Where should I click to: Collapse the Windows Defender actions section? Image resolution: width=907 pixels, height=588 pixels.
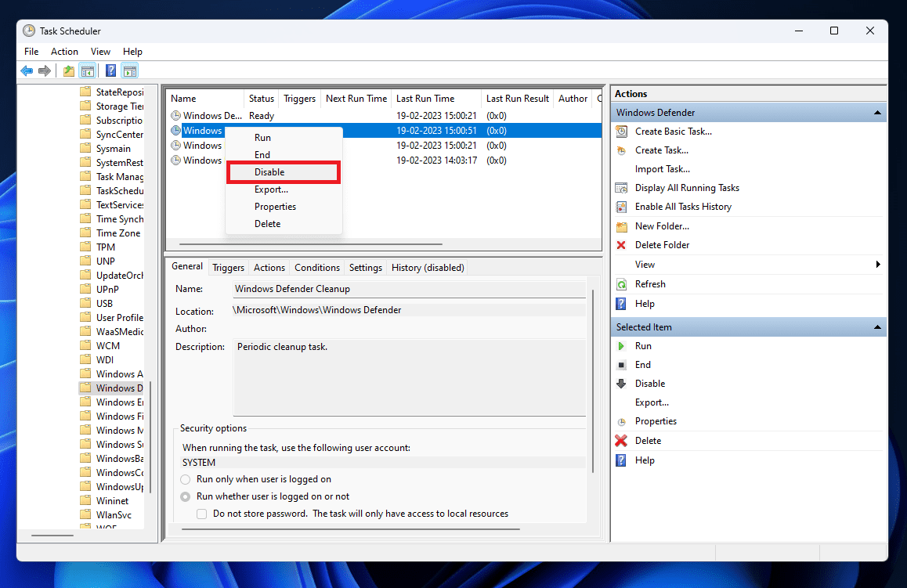(x=877, y=113)
